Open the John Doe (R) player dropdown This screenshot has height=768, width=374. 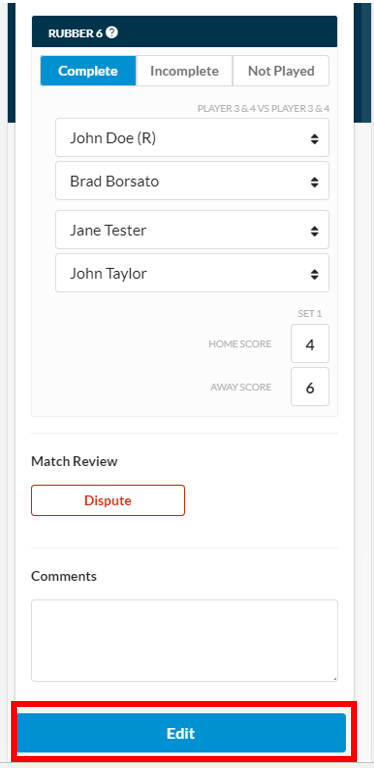tap(192, 138)
